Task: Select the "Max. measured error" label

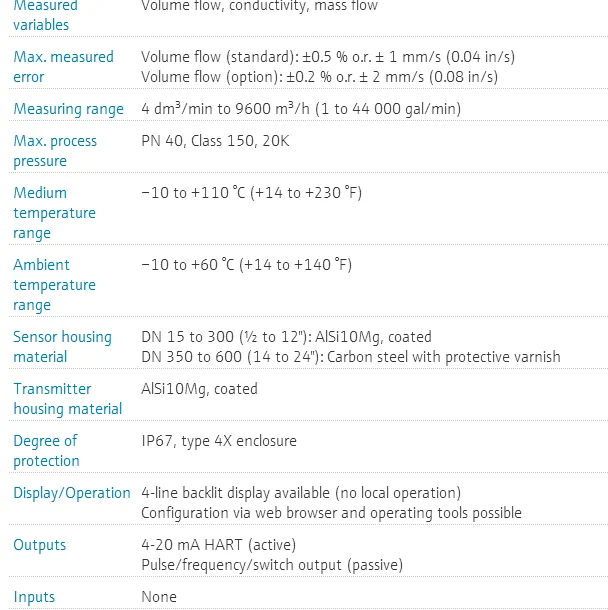Action: coord(63,67)
